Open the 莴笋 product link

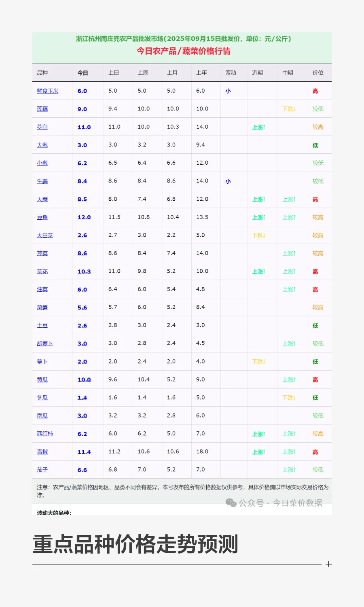tap(42, 308)
